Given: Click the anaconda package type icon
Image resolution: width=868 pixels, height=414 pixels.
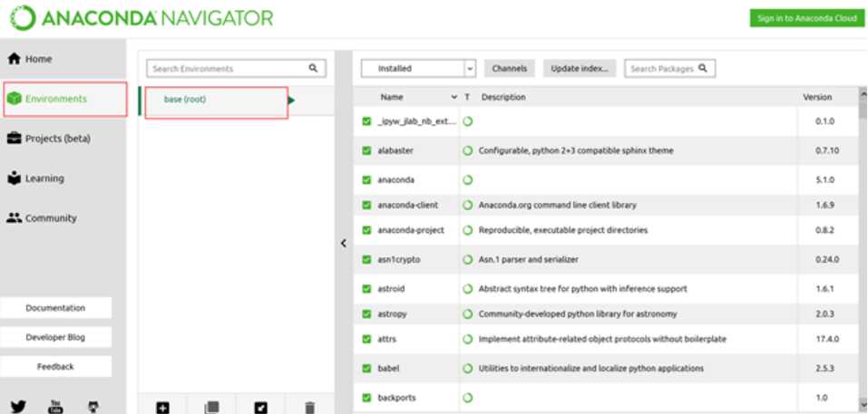Looking at the screenshot, I should (x=468, y=179).
